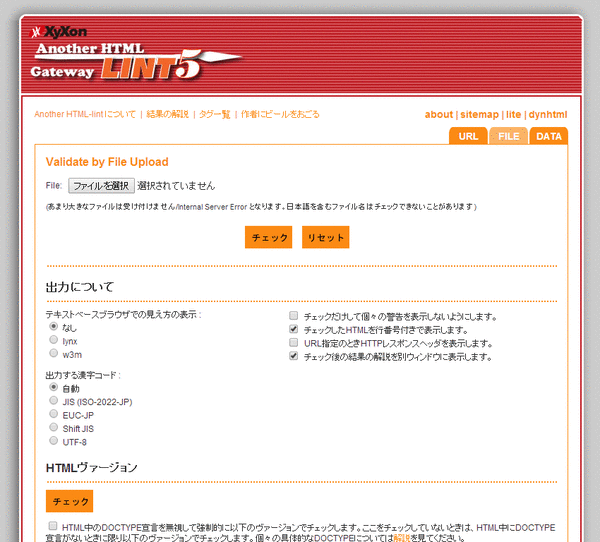
Task: Click the Another HTML Lint5 Gateway banner
Action: 136,61
